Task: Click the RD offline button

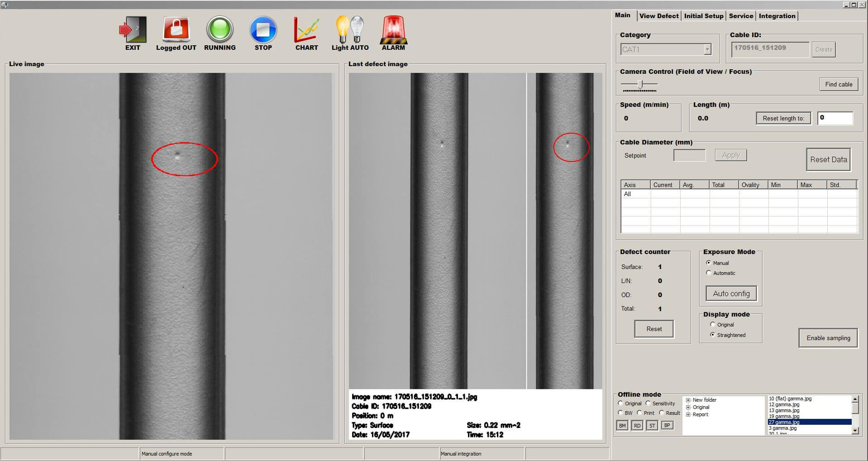Action: 637,425
